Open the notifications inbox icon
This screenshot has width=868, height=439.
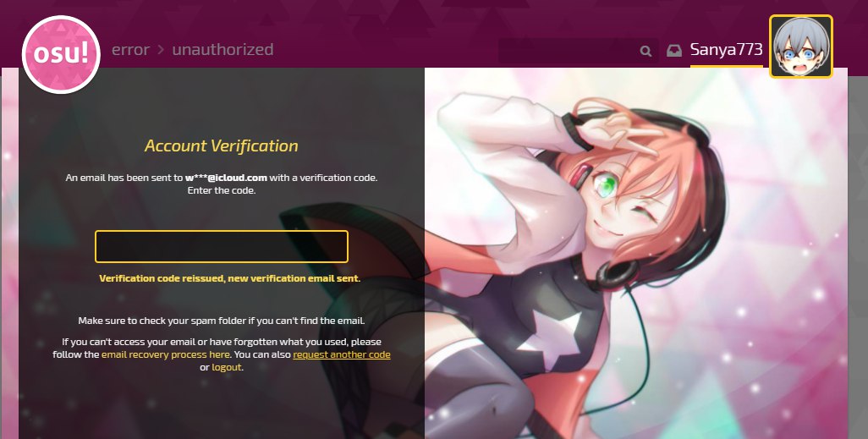(673, 51)
